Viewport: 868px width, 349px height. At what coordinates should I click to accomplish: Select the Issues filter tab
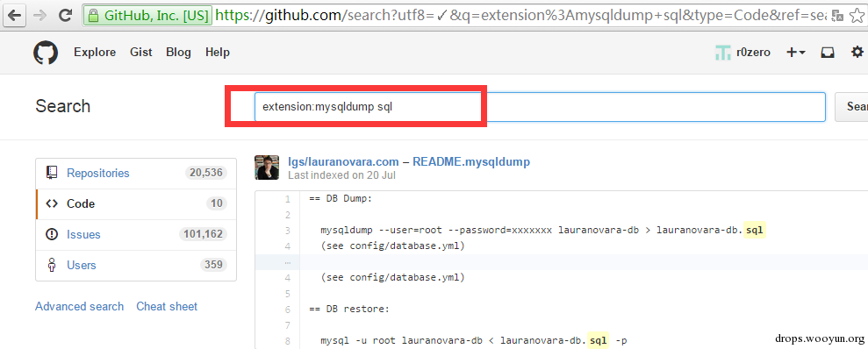coord(136,234)
